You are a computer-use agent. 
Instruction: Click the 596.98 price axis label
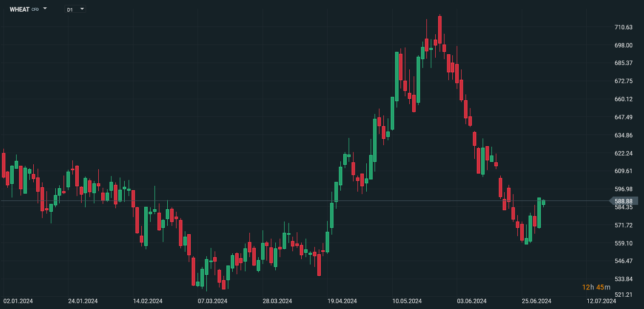[x=623, y=189]
